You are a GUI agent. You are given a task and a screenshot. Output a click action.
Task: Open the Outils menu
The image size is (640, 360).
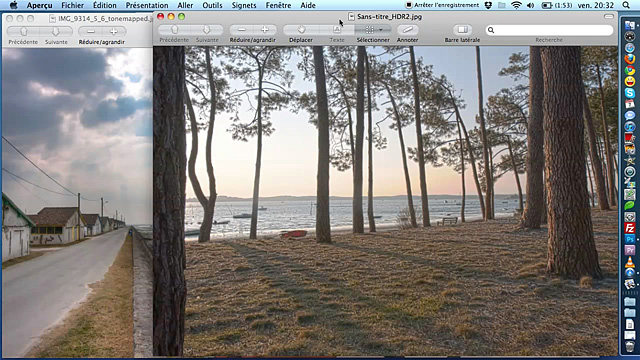tap(212, 5)
